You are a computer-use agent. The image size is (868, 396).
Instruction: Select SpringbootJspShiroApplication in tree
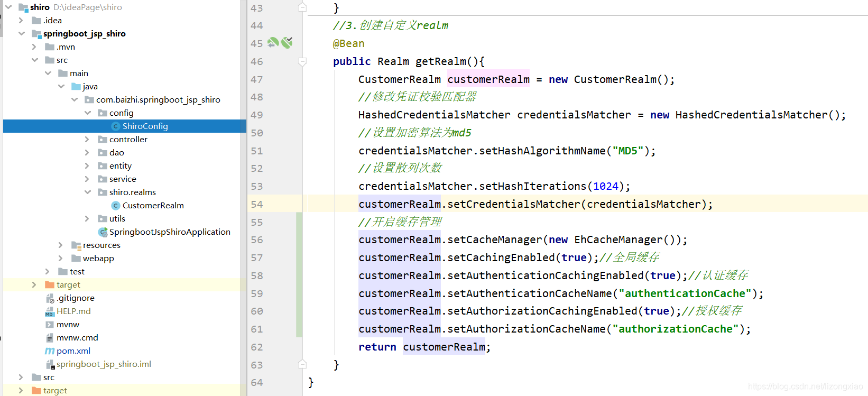pos(170,232)
